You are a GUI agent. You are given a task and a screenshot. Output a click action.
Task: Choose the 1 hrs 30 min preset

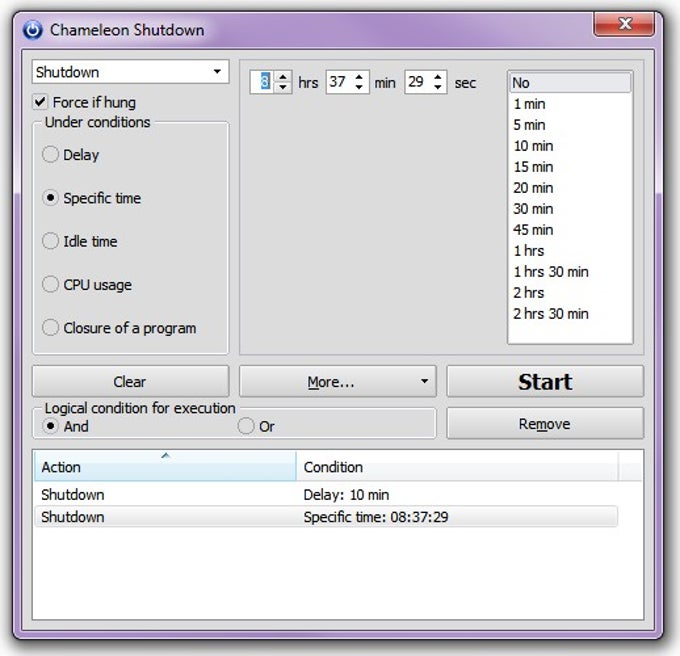(x=570, y=272)
